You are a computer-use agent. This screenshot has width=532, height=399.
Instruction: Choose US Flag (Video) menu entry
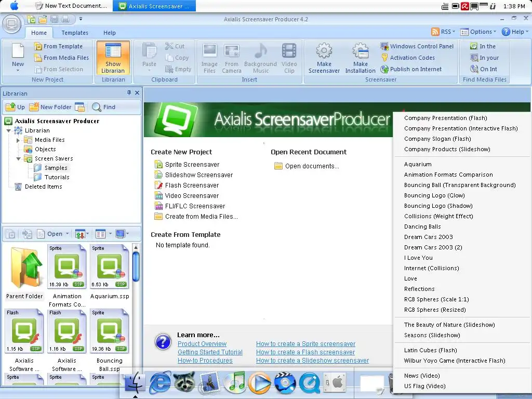pyautogui.click(x=425, y=386)
